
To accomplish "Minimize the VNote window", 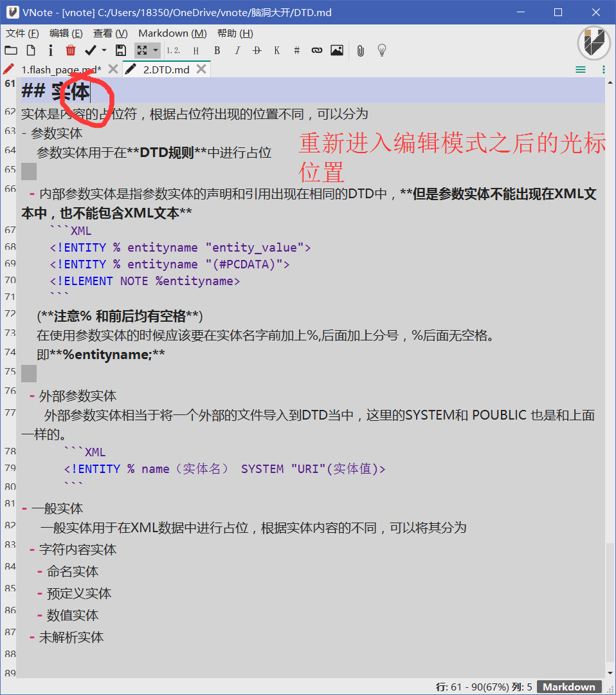I will pos(521,12).
